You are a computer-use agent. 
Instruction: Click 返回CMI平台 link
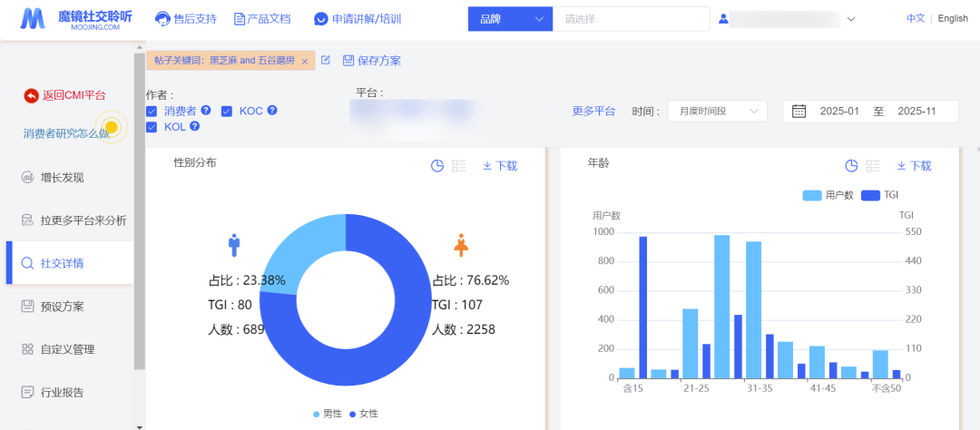(73, 95)
